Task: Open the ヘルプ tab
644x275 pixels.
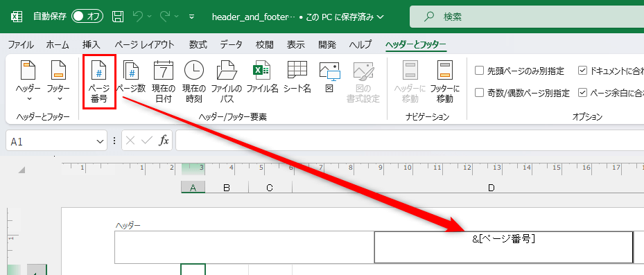Action: (x=360, y=45)
